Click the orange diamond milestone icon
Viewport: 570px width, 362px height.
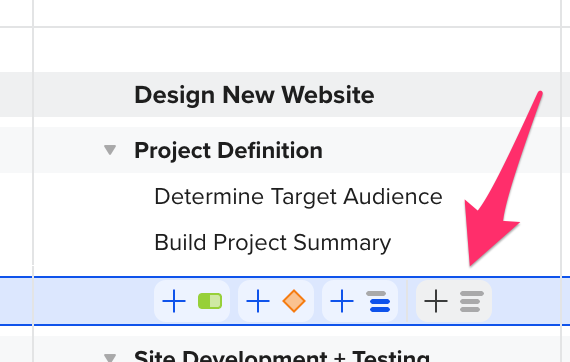(x=294, y=301)
